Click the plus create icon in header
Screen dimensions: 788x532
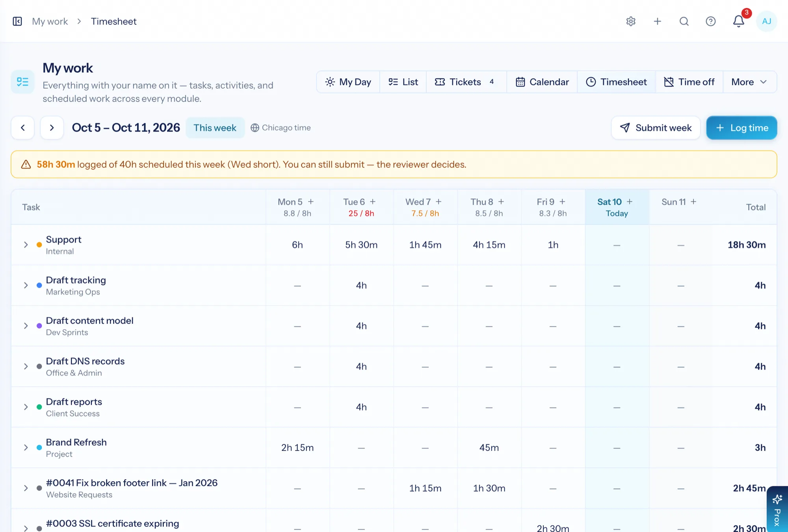(x=657, y=21)
